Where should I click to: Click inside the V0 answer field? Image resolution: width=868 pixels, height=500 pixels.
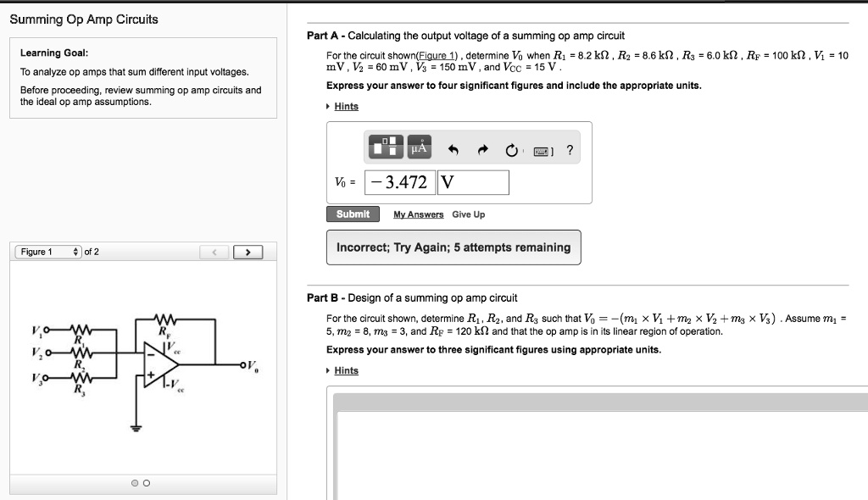pos(398,181)
